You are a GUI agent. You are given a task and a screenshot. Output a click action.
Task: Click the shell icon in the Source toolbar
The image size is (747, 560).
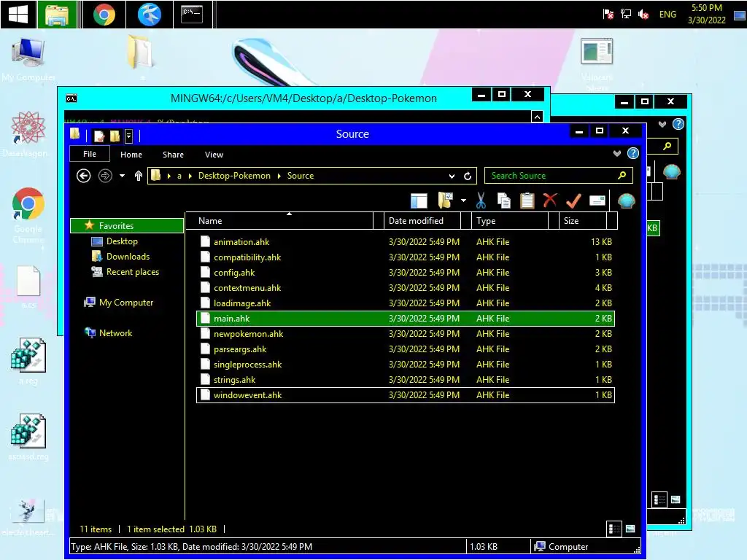tap(627, 201)
